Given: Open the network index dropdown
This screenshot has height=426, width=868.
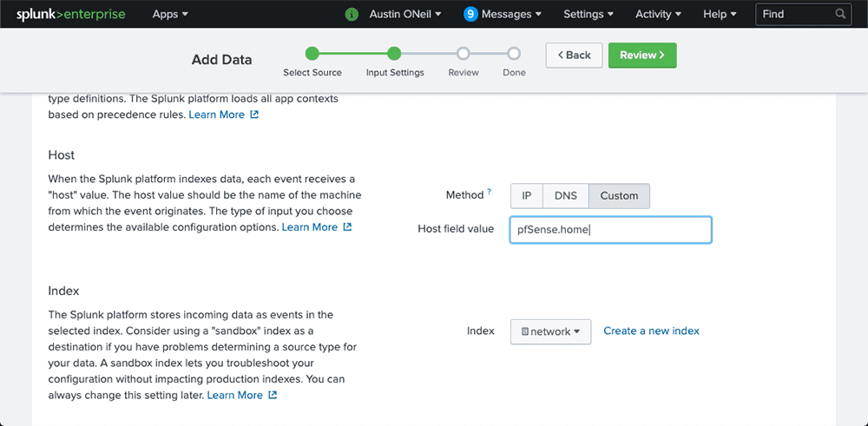Looking at the screenshot, I should pos(550,332).
